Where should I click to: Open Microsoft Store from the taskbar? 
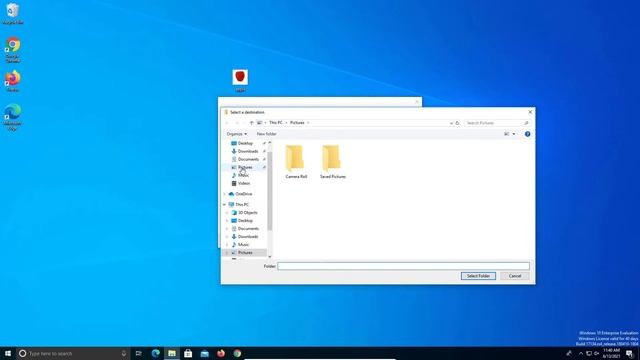point(188,353)
